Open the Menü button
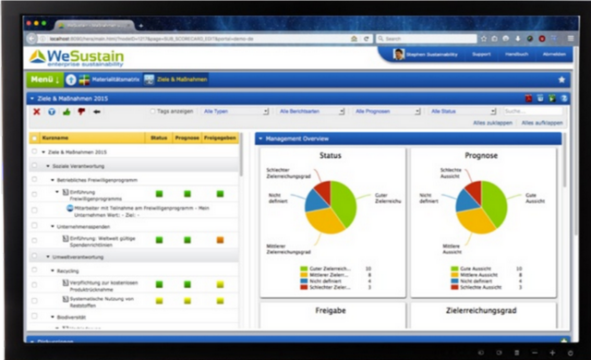The height and width of the screenshot is (360, 591). [45, 80]
